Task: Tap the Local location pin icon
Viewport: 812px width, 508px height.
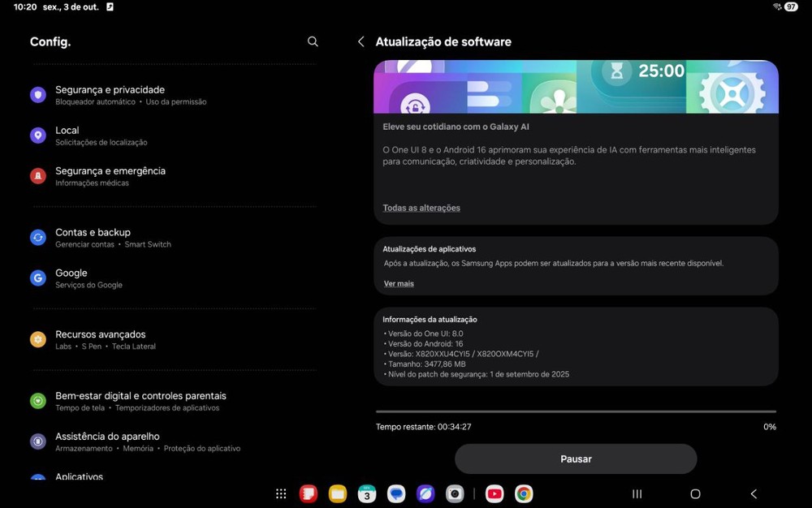Action: (38, 136)
